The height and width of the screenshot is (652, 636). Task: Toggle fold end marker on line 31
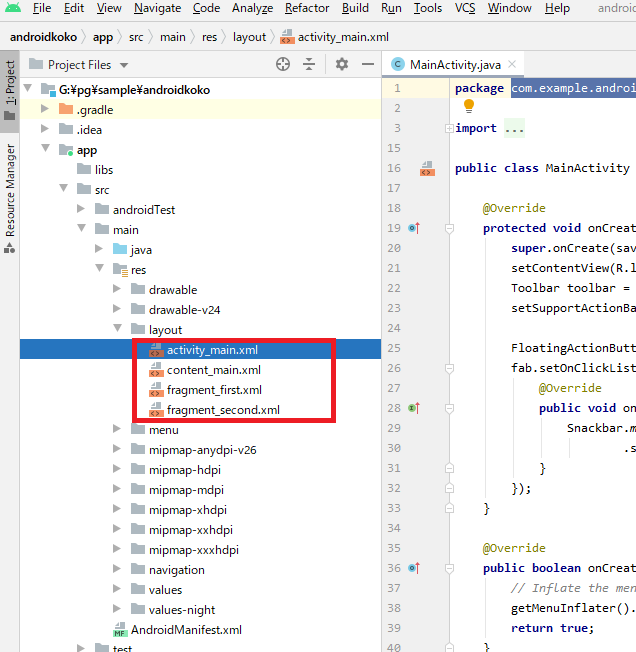(449, 468)
